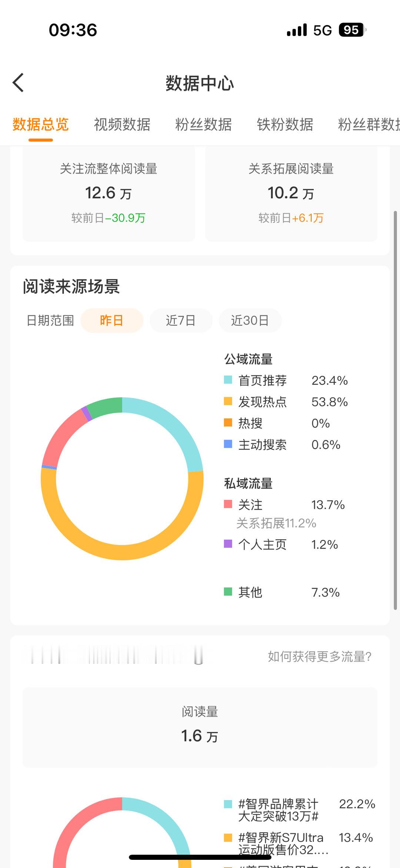The width and height of the screenshot is (400, 868).
Task: Switch to the 粉丝数据 tab
Action: 204,125
